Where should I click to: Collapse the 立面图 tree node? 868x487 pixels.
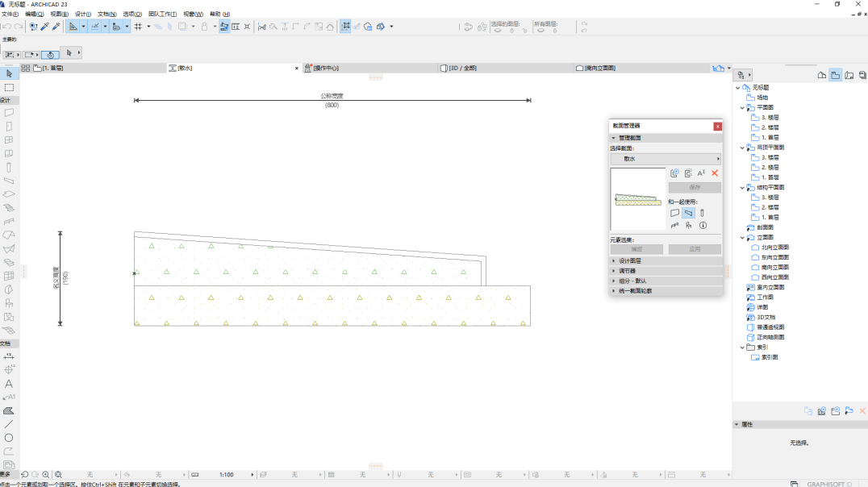(x=742, y=237)
